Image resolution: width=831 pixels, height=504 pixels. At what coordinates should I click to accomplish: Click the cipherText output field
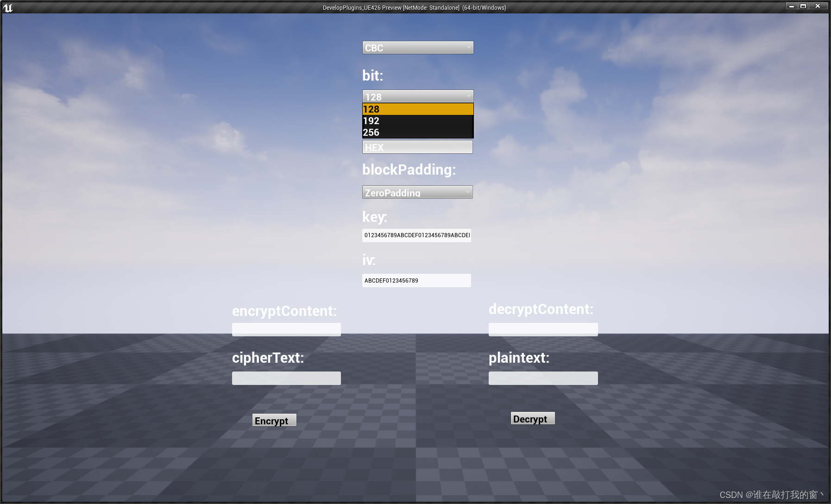(286, 378)
